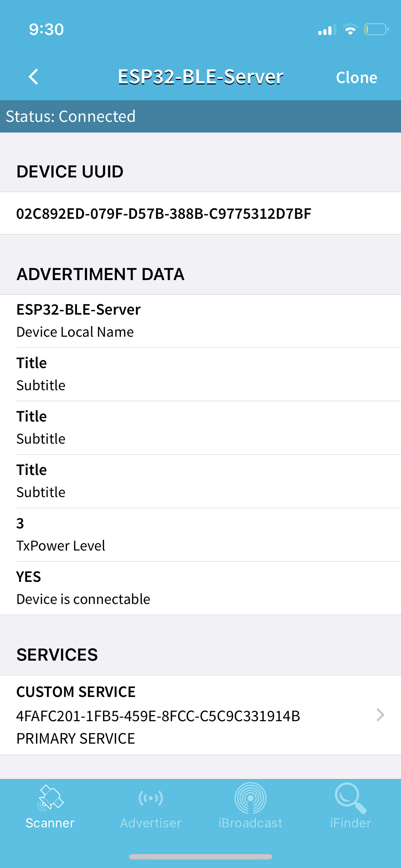Tap the iBroadcast concentric circles icon
401x868 pixels.
pyautogui.click(x=251, y=798)
